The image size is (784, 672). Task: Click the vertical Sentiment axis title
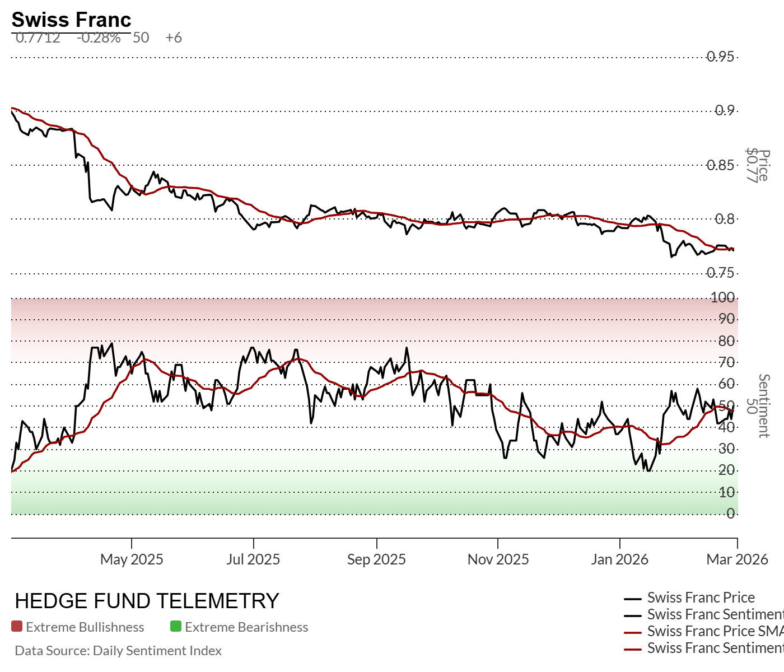tap(763, 405)
